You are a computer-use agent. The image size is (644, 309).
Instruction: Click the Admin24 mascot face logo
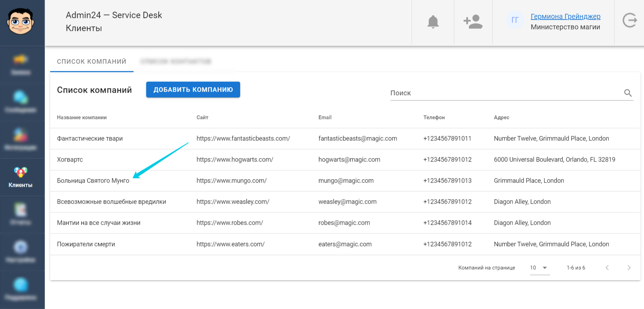click(x=21, y=21)
